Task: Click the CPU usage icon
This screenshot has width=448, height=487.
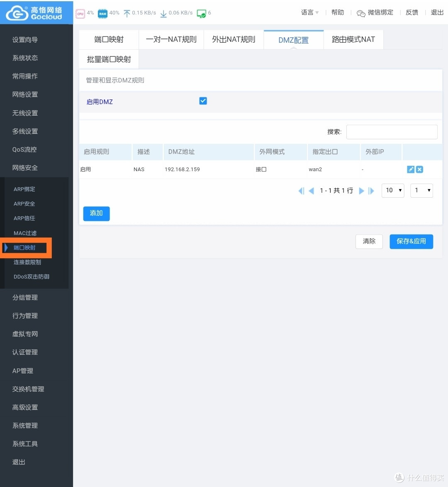Action: click(80, 13)
